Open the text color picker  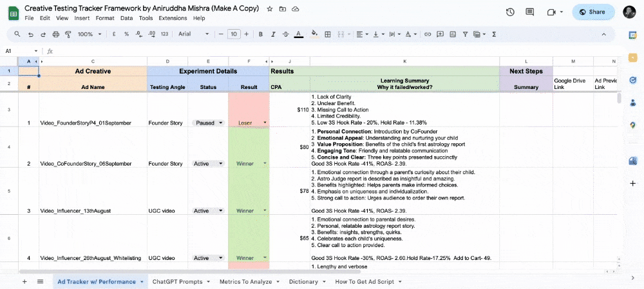[299, 34]
